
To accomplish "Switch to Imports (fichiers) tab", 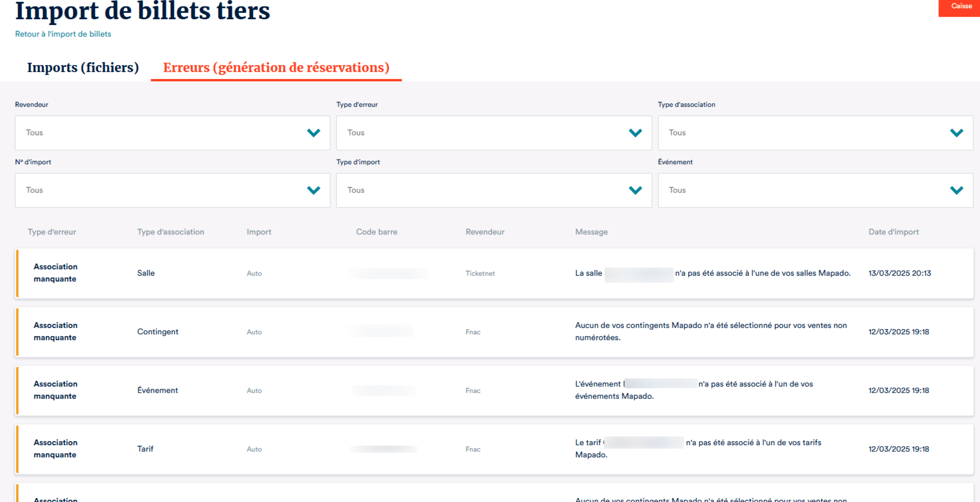I will point(83,68).
